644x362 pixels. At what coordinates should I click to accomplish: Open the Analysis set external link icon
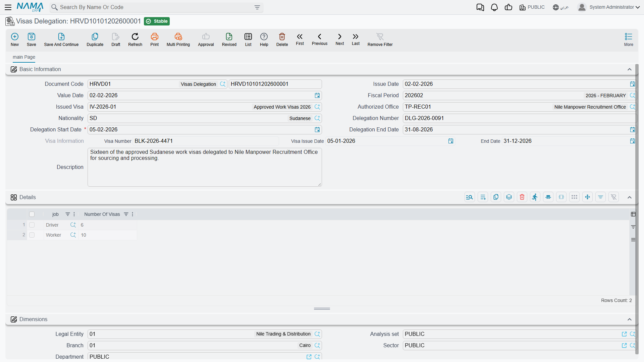tap(624, 334)
